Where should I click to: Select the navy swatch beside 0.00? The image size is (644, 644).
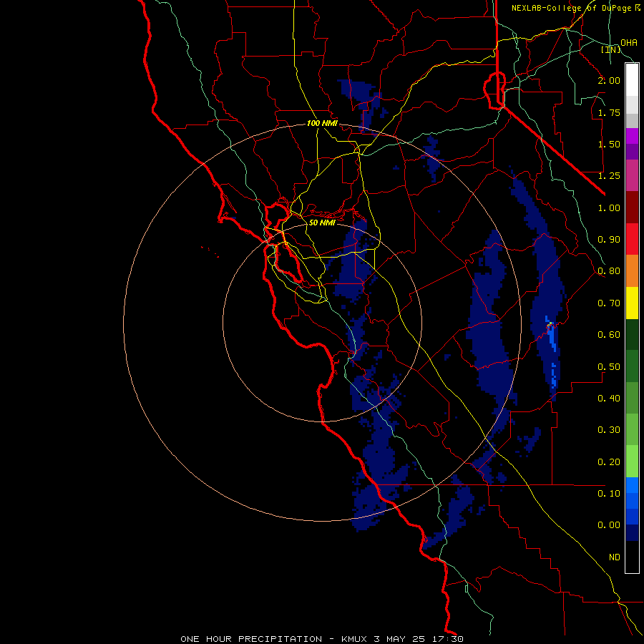tap(632, 532)
